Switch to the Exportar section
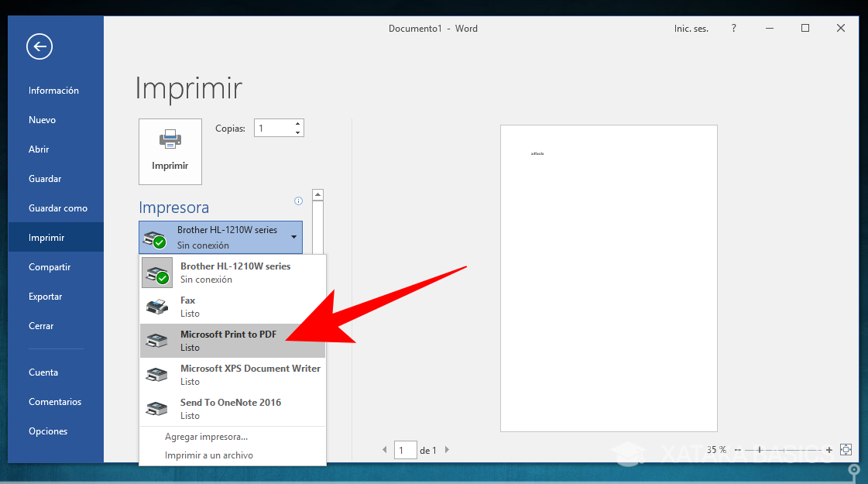This screenshot has width=868, height=484. (x=45, y=296)
